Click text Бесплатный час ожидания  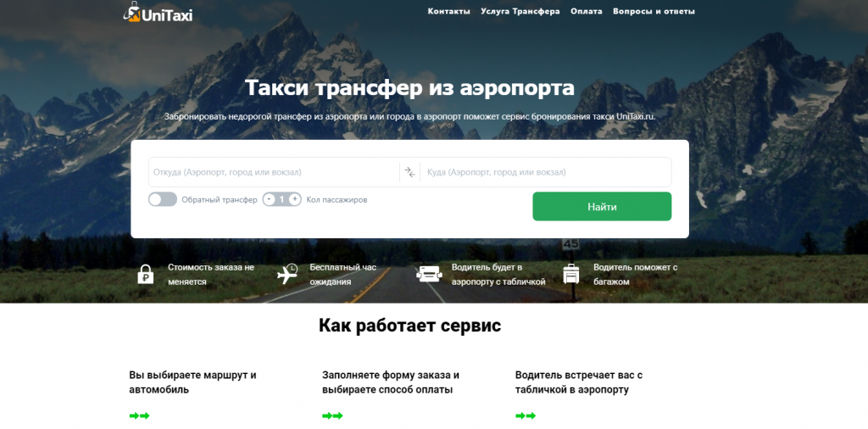(342, 274)
